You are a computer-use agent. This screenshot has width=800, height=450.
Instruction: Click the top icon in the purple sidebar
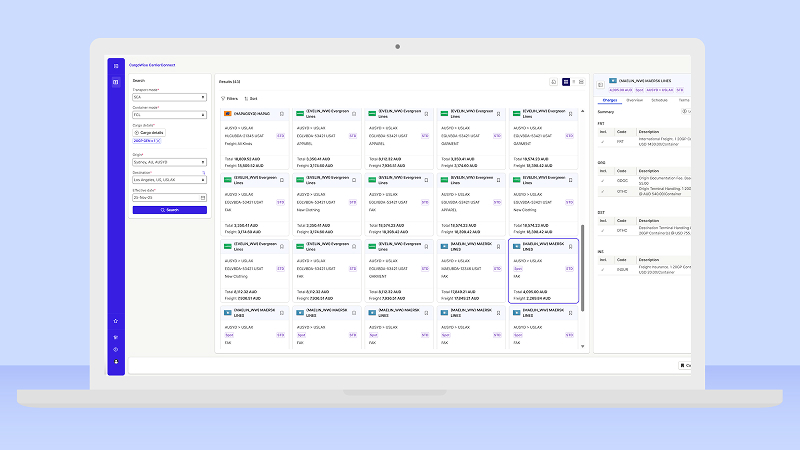tap(116, 66)
